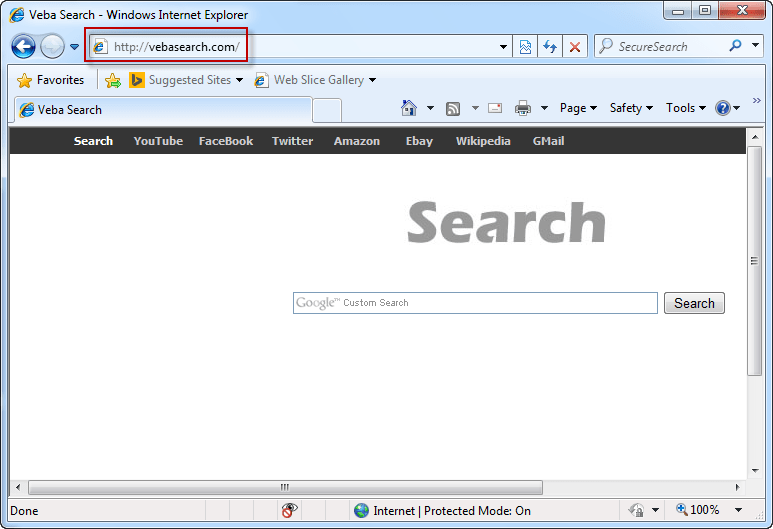Expand the Print options dropdown arrow
The width and height of the screenshot is (773, 529).
tap(544, 107)
